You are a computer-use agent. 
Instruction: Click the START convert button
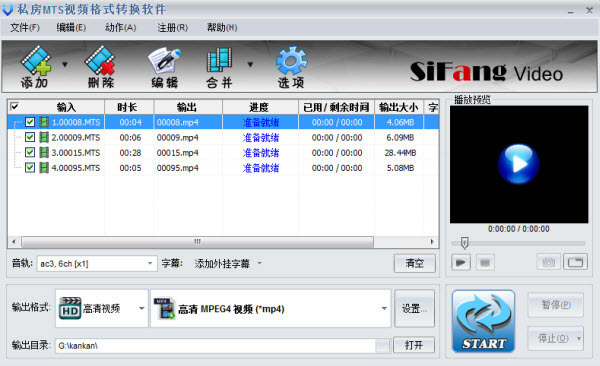point(484,321)
